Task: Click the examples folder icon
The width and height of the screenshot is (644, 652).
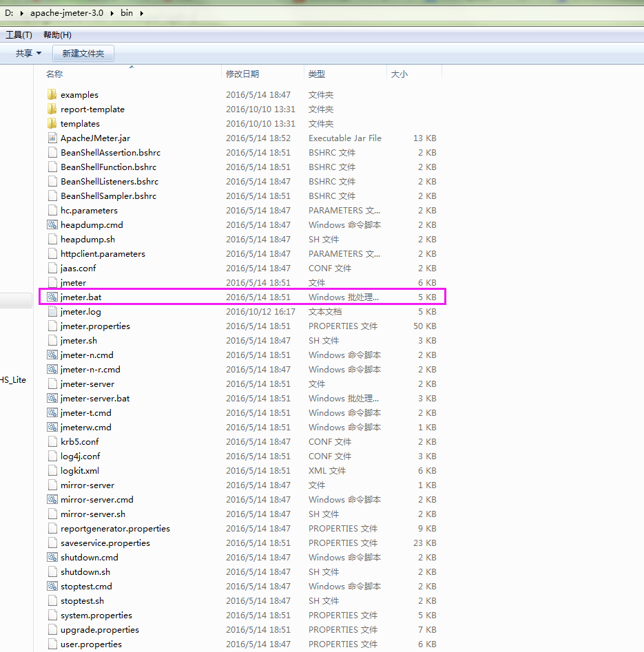Action: (x=52, y=95)
